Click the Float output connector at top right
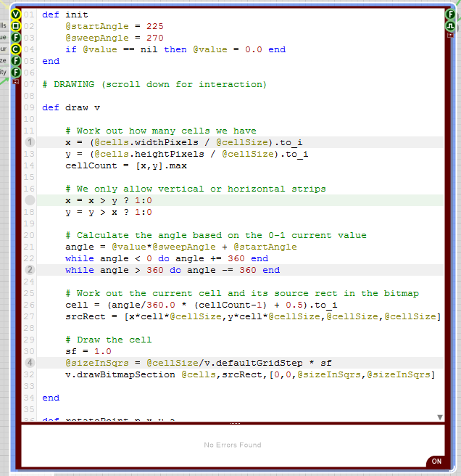Screen dimensions: 461x476 point(450,15)
